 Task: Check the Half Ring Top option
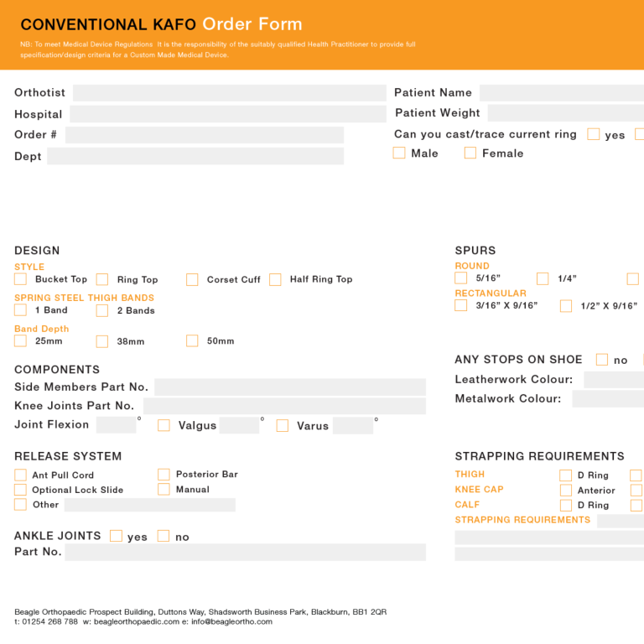(x=275, y=280)
